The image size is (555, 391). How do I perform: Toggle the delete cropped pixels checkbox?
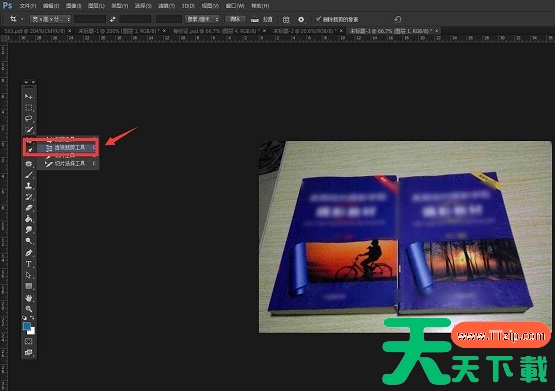click(318, 18)
